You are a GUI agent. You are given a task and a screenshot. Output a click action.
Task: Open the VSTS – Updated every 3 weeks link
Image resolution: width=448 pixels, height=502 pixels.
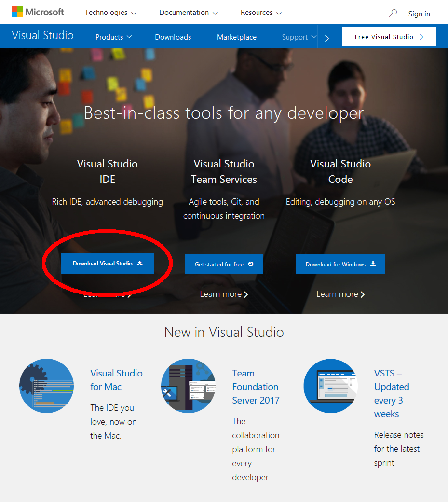(x=392, y=393)
